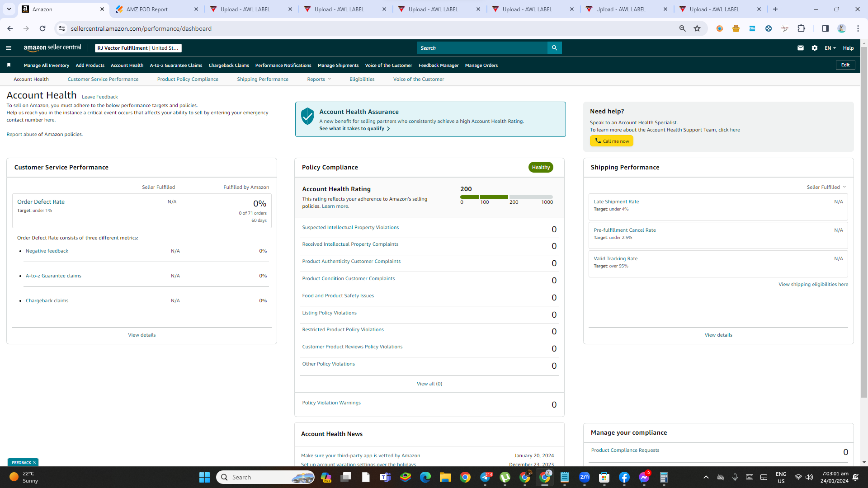Open the Chrome three-dot menu
The width and height of the screenshot is (868, 488).
858,28
